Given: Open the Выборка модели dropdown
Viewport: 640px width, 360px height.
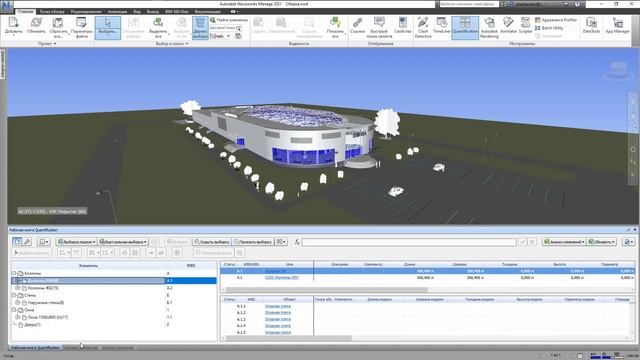Looking at the screenshot, I should click(76, 242).
